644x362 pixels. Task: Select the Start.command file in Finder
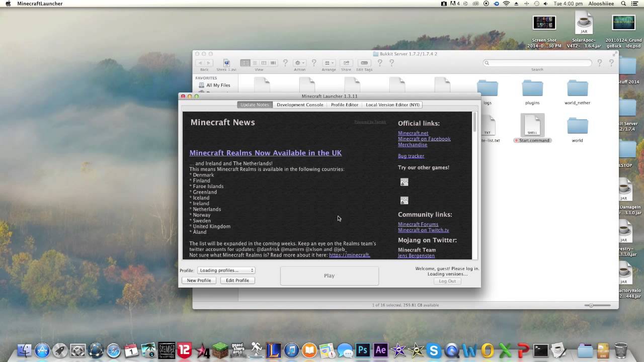click(532, 129)
